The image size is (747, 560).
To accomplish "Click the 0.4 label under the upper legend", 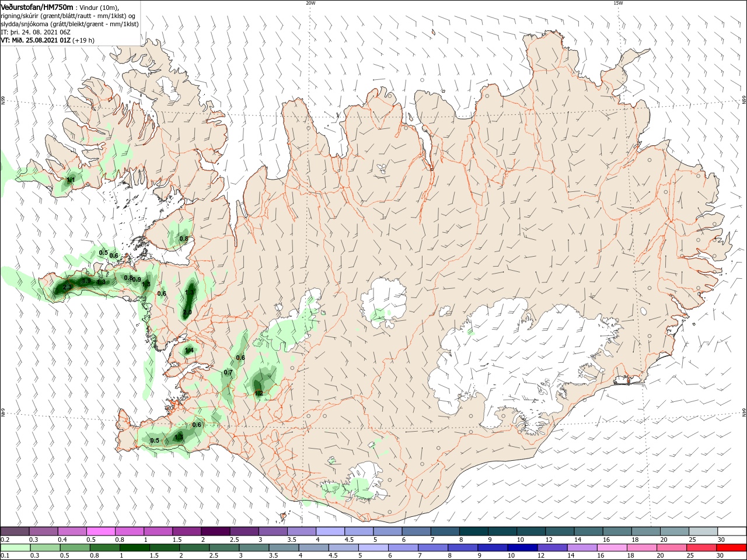I will [x=62, y=540].
